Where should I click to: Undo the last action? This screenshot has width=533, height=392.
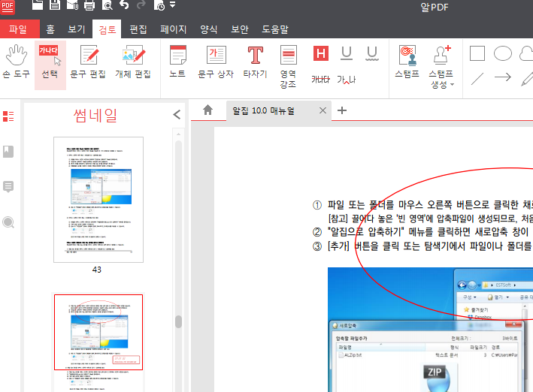pyautogui.click(x=124, y=5)
